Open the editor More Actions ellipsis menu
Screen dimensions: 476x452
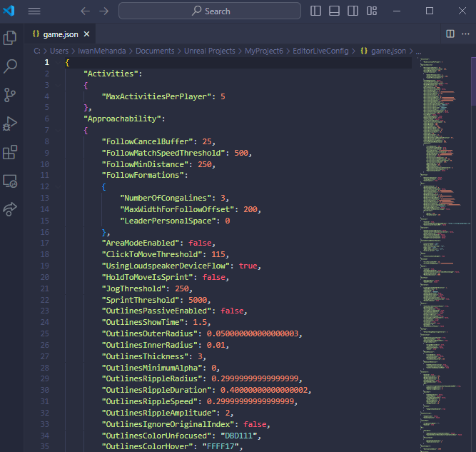[465, 34]
